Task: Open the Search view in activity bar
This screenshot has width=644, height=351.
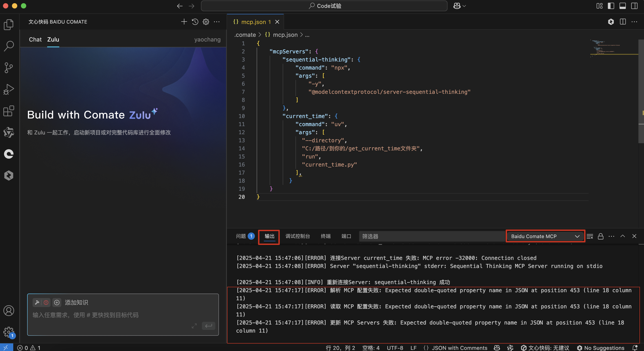Action: coord(9,46)
